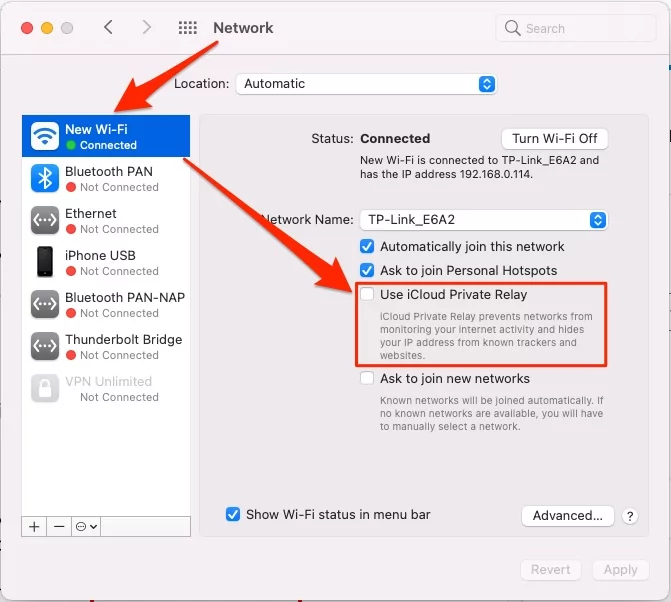Click the Status Connected text

(395, 139)
